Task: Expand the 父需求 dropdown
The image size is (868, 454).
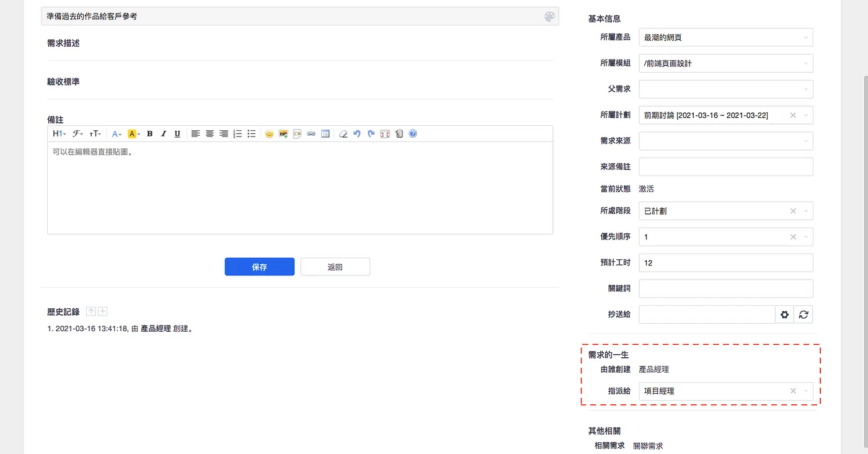Action: coord(725,89)
